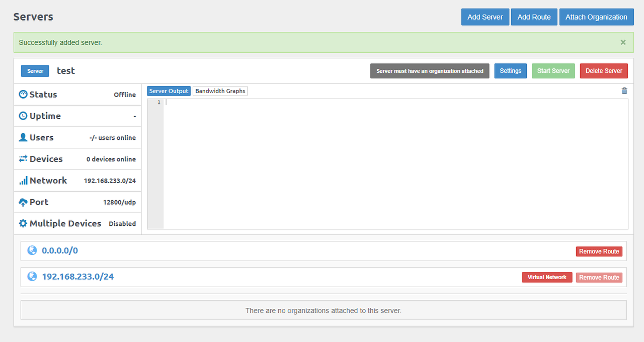The image size is (644, 342).
Task: Click 'Server must have an organization attached' notice
Action: (430, 71)
